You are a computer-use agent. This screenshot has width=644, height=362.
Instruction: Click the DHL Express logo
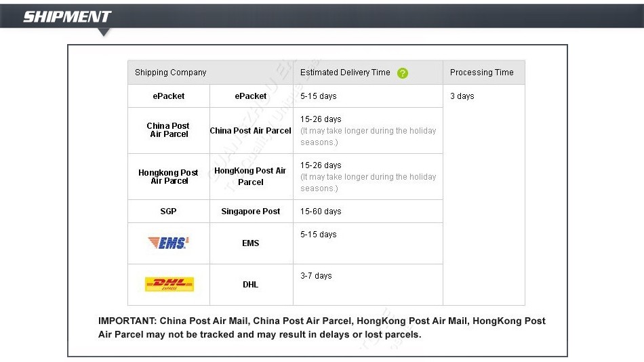pos(169,284)
